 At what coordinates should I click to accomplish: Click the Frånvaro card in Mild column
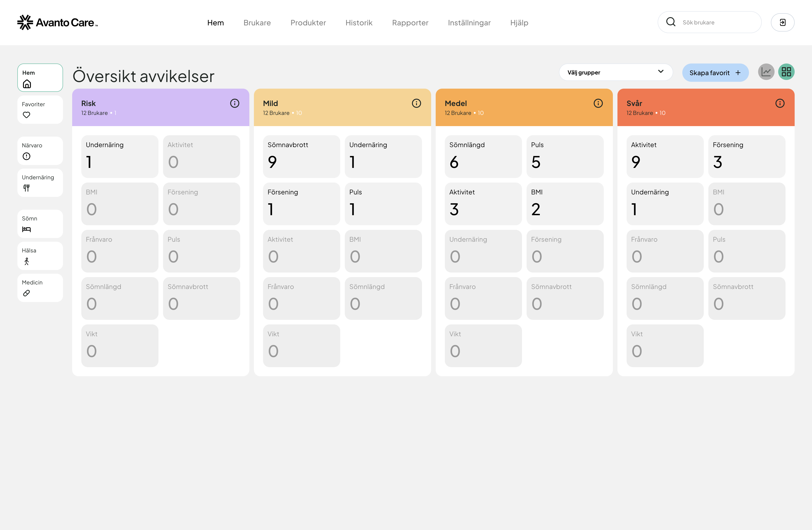pyautogui.click(x=302, y=299)
